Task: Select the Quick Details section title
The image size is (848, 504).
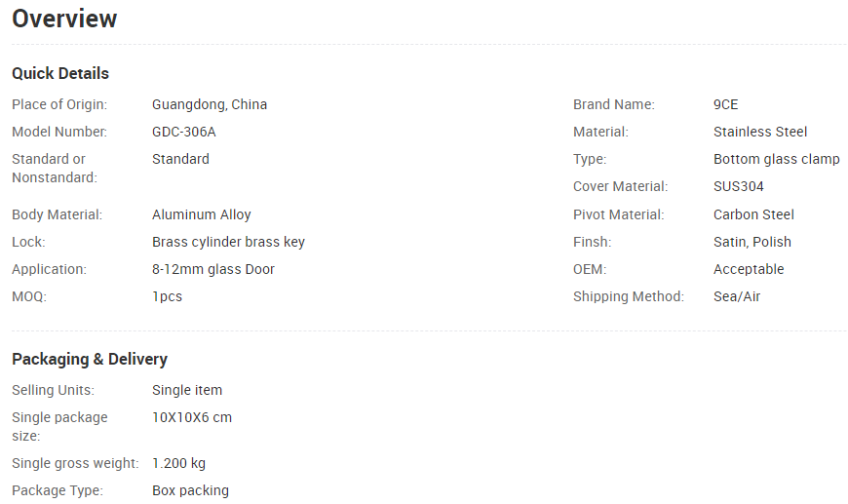Action: pyautogui.click(x=60, y=73)
